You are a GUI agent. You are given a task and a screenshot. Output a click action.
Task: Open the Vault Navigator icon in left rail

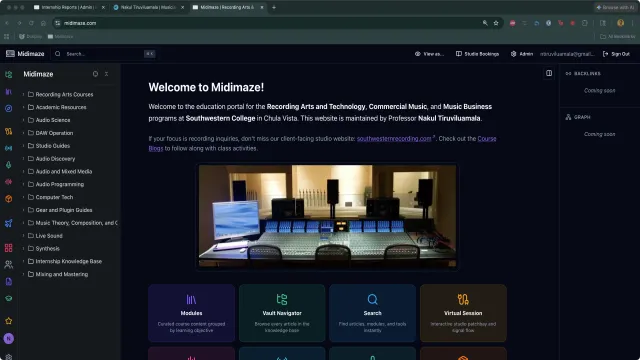tap(9, 74)
